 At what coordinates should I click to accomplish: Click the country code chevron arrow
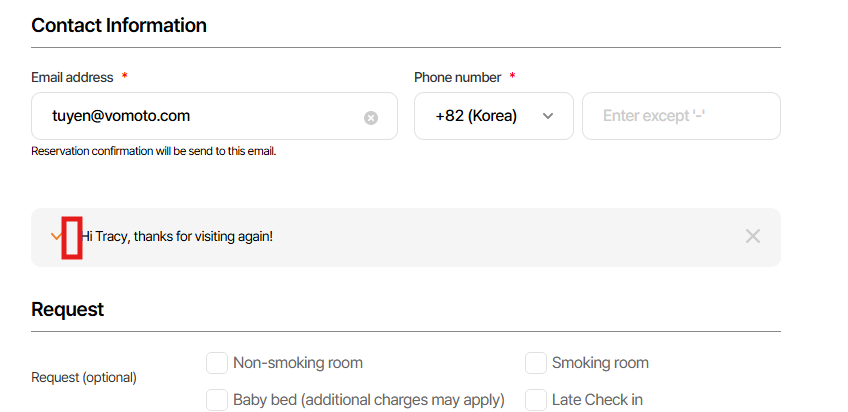(x=548, y=116)
